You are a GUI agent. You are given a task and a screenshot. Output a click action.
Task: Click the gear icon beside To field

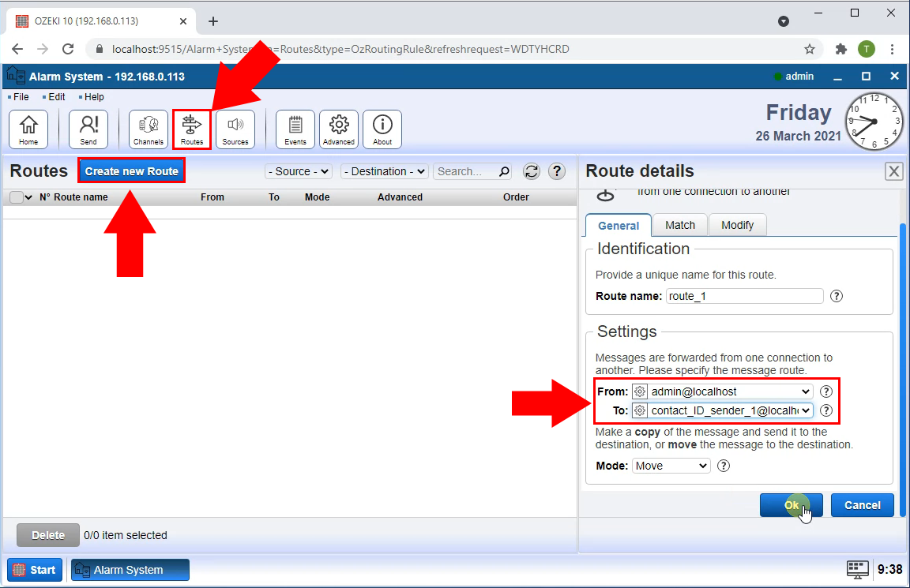640,410
